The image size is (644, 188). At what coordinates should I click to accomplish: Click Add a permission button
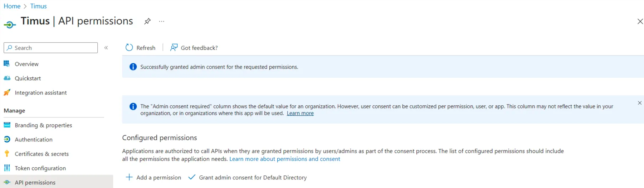(x=153, y=177)
